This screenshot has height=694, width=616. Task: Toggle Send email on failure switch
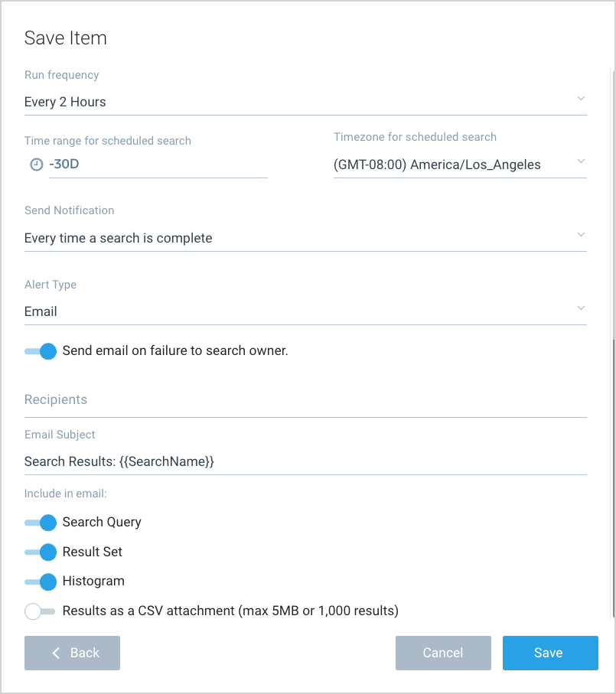click(x=41, y=351)
